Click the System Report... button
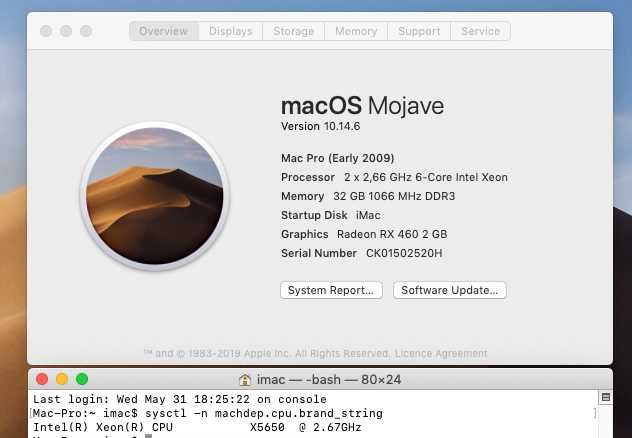Viewport: 632px width, 438px height. pos(331,290)
